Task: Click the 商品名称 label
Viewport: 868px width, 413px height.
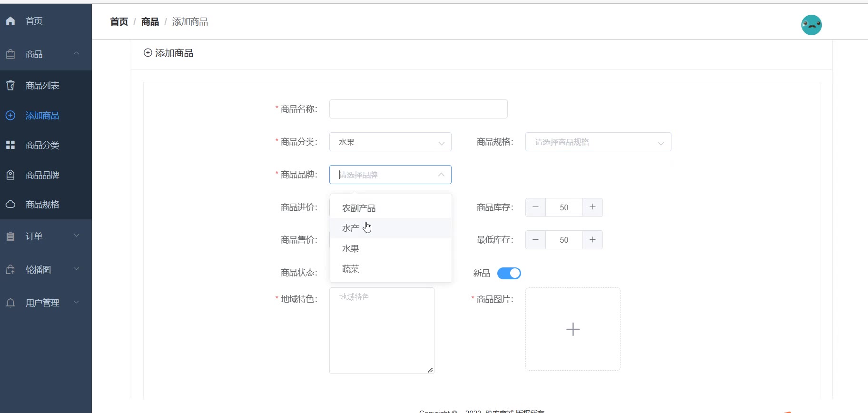Action: [x=299, y=109]
